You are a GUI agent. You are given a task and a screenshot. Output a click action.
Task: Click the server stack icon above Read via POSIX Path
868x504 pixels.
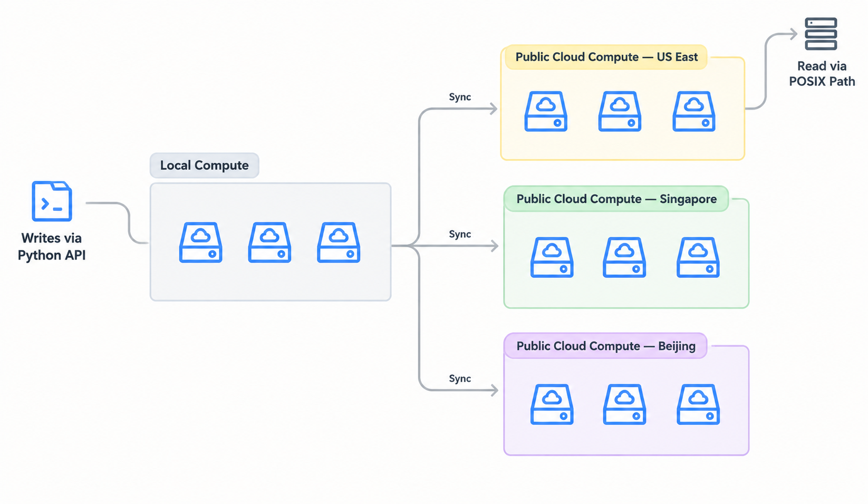click(x=821, y=34)
